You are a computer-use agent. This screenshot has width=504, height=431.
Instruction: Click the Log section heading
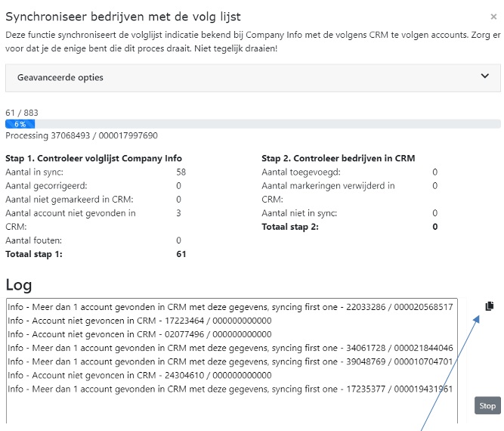pos(19,284)
